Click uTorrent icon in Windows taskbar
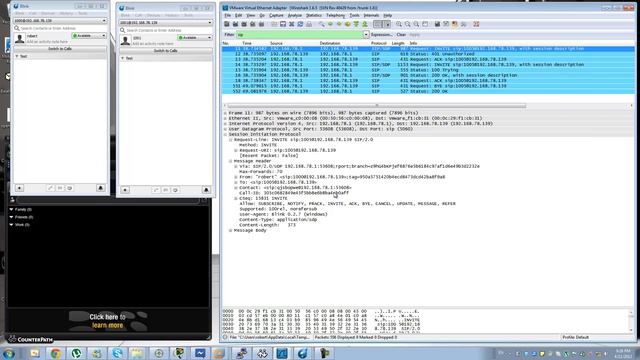This screenshot has height=360, width=640. [x=76, y=353]
